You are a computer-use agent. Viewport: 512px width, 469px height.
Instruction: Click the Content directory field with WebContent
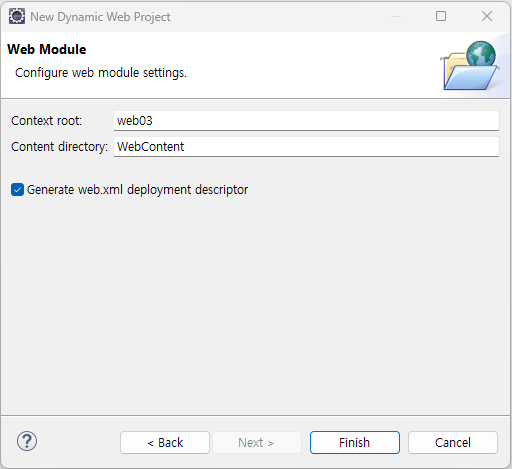coord(306,147)
